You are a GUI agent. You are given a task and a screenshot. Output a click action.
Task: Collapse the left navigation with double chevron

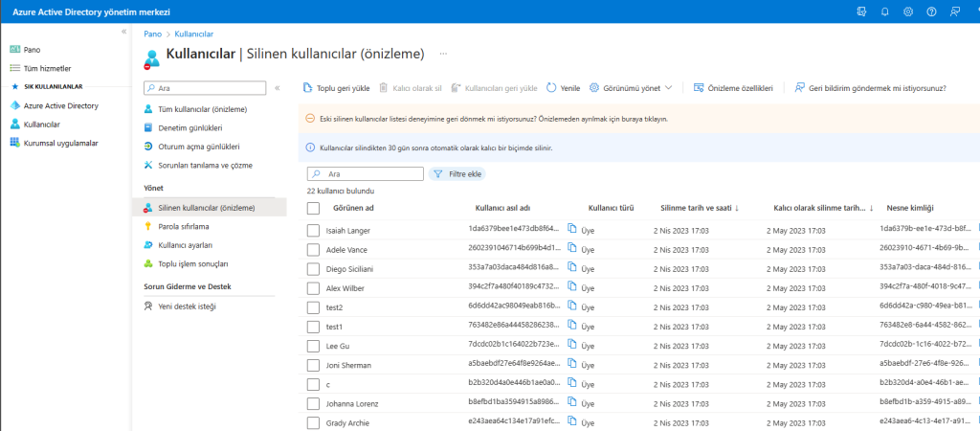[x=123, y=32]
